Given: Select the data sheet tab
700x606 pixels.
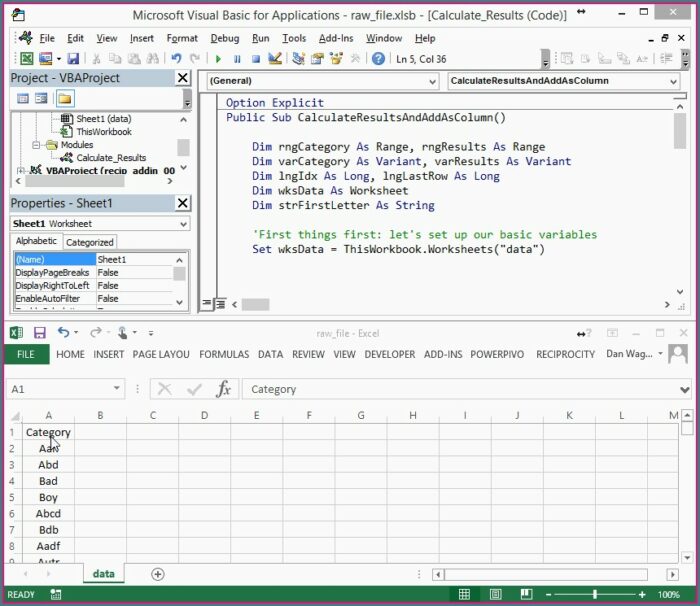Looking at the screenshot, I should pos(104,573).
